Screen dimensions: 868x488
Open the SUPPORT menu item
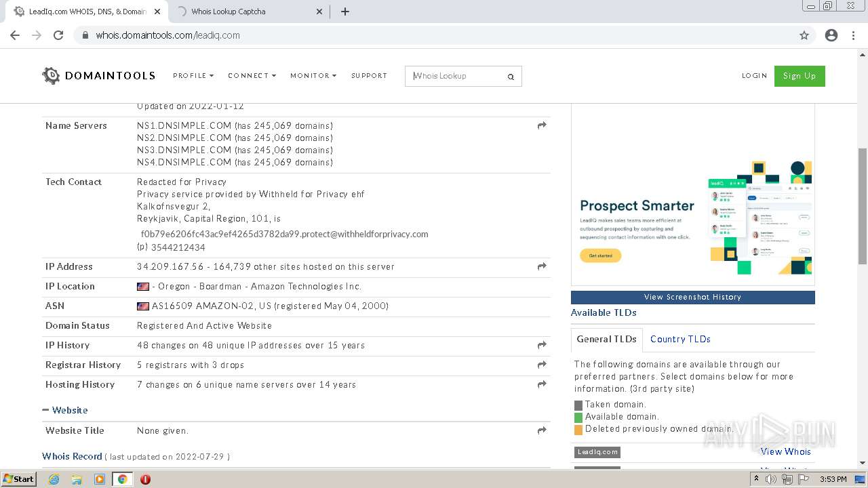coord(369,76)
